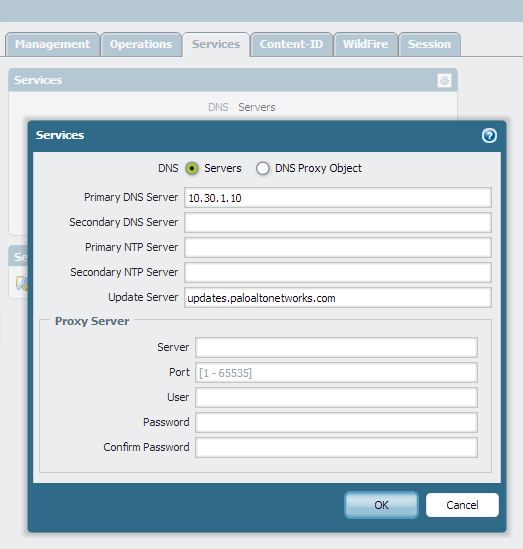Confirm the dialog with OK

381,505
